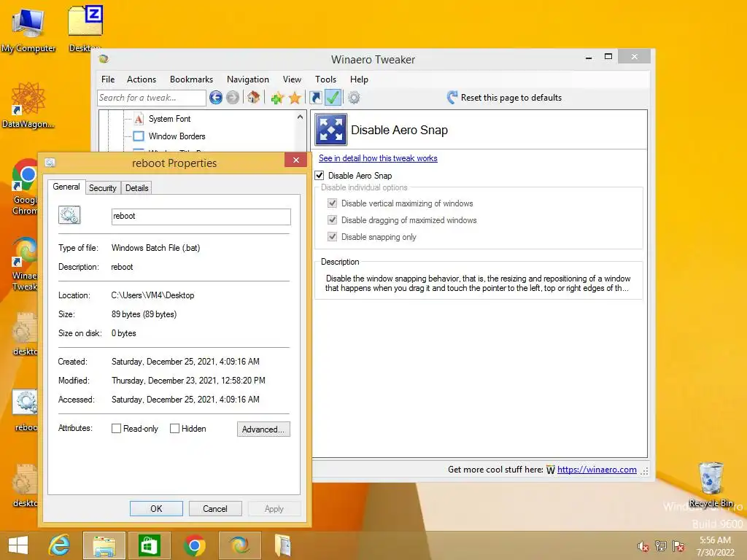The height and width of the screenshot is (560, 747).
Task: Click the network tray icon
Action: coord(660,546)
